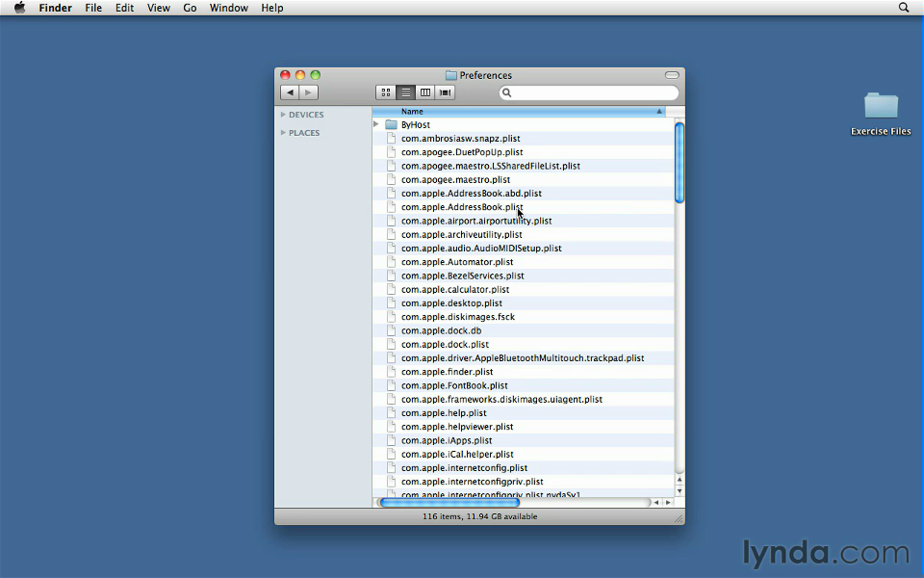924x578 pixels.
Task: Open the File menu
Action: point(93,8)
